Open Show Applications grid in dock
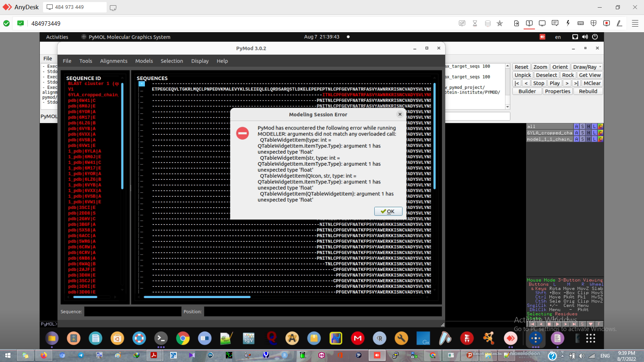 coord(590,338)
